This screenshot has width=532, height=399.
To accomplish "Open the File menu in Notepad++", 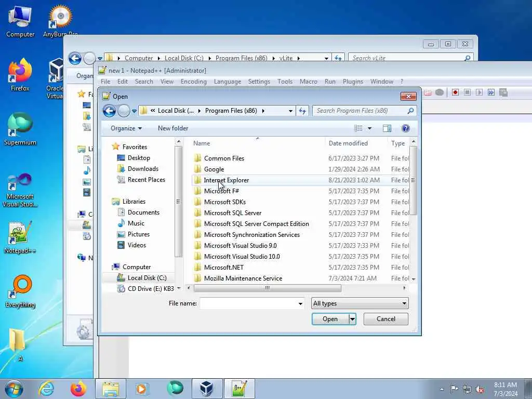I will [105, 82].
